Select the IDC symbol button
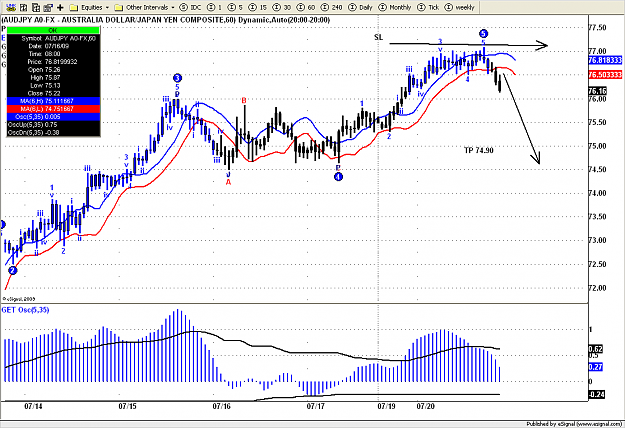 (191, 7)
